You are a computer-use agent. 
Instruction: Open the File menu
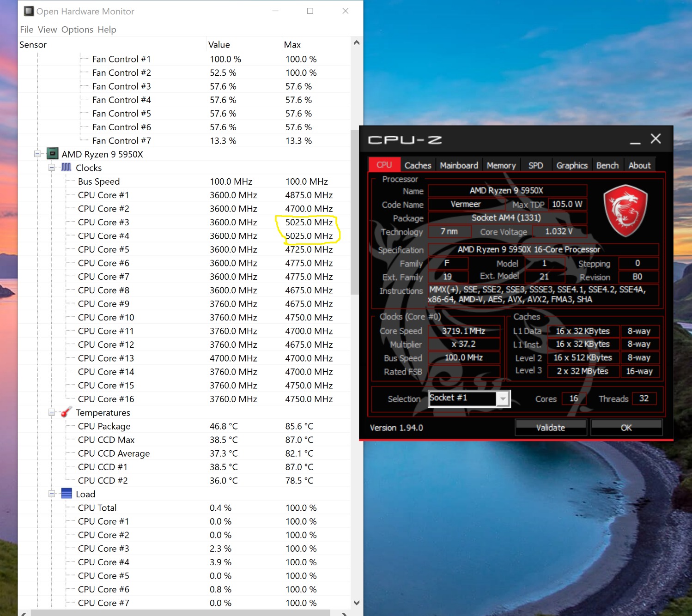click(x=27, y=30)
